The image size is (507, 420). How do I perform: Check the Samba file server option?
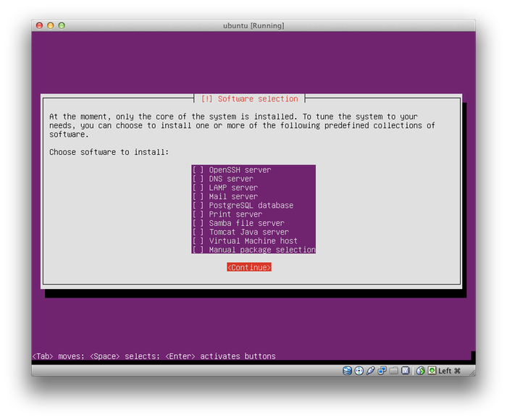(x=198, y=223)
